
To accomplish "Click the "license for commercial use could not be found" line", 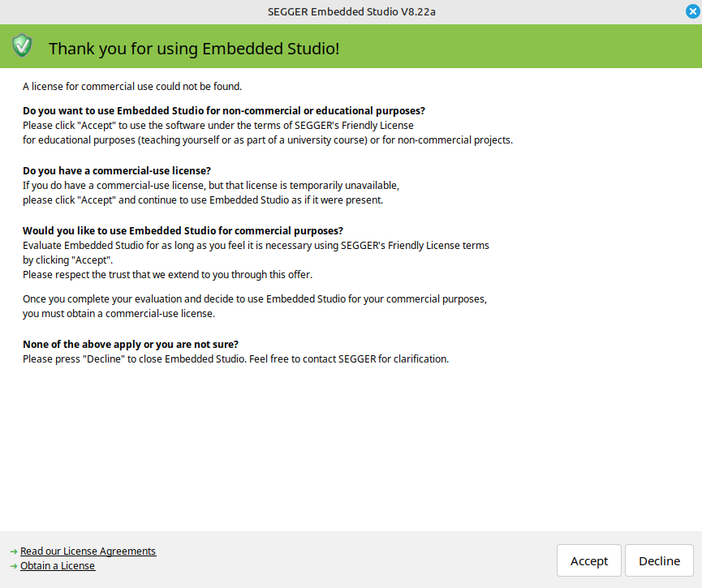I will (x=132, y=86).
